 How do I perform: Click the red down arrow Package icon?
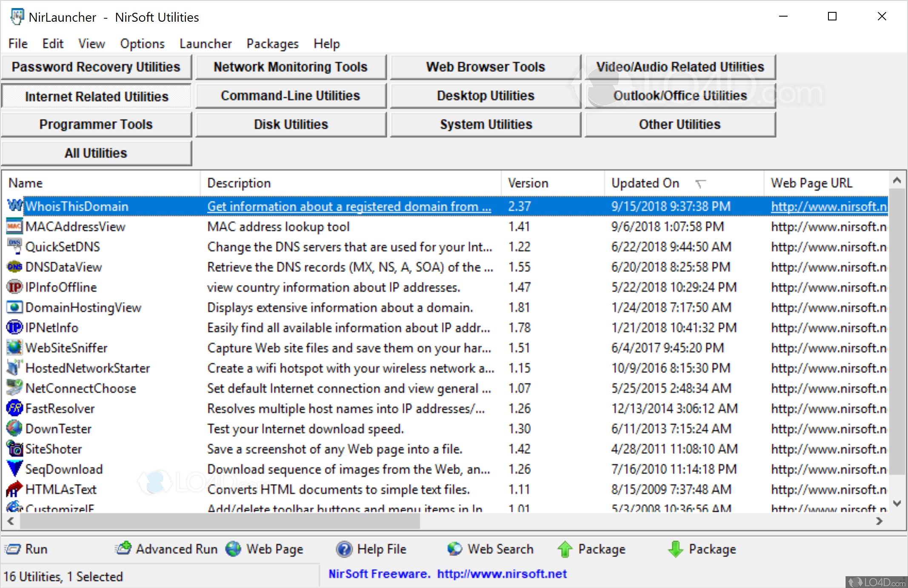pos(675,549)
